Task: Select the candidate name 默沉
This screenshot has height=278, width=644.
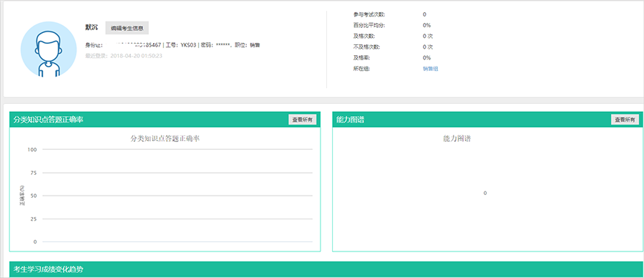Action: pos(92,27)
